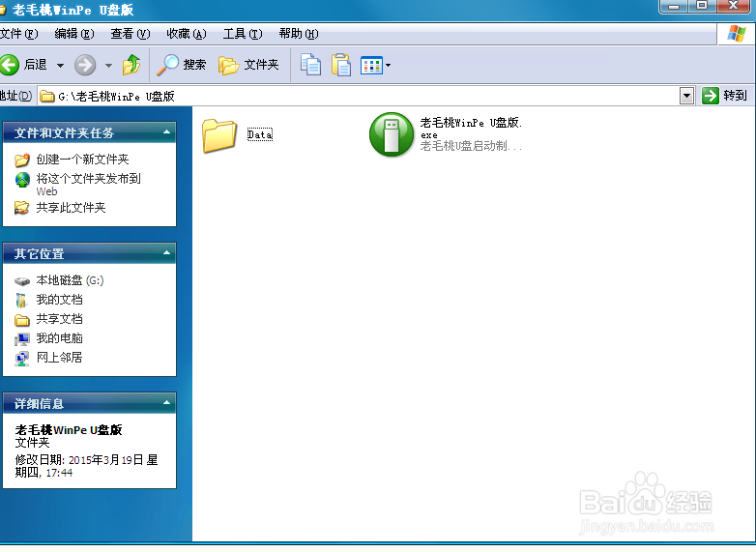The width and height of the screenshot is (756, 552).
Task: Click 创建一个新文件夹 link
Action: tap(82, 160)
